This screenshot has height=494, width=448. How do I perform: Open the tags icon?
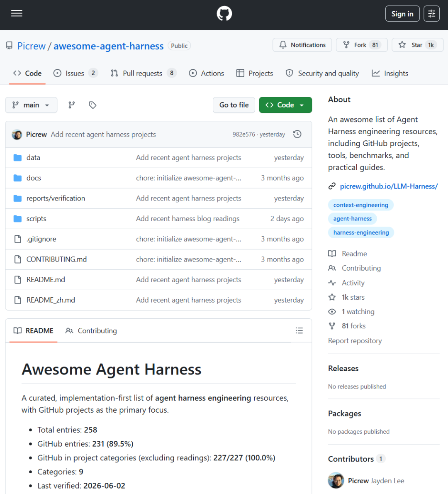tap(92, 105)
